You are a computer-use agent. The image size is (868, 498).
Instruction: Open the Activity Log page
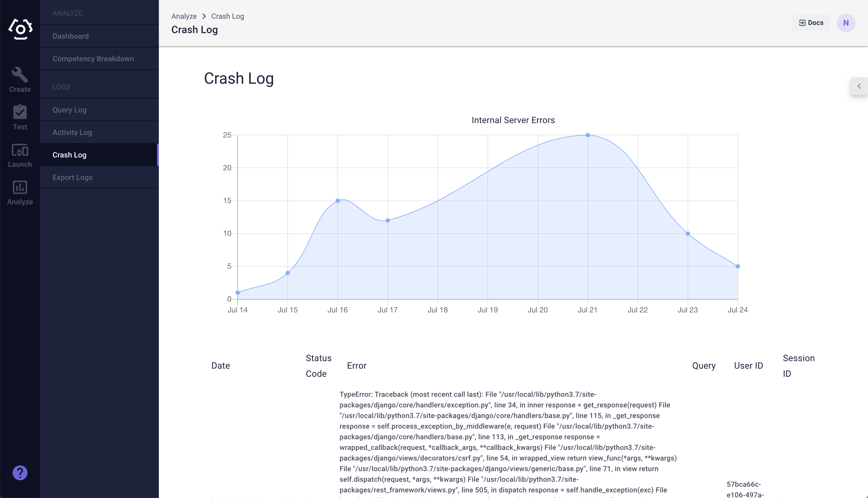pos(99,132)
